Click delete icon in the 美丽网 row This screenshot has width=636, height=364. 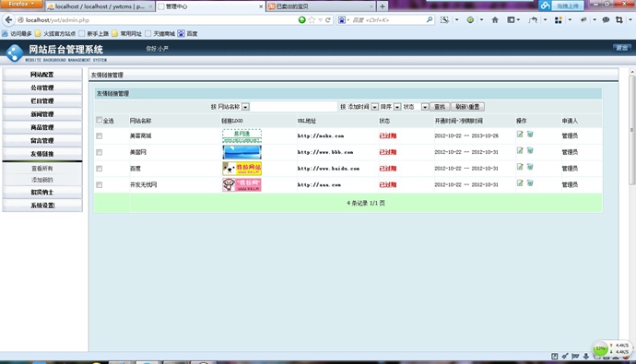[x=530, y=150]
